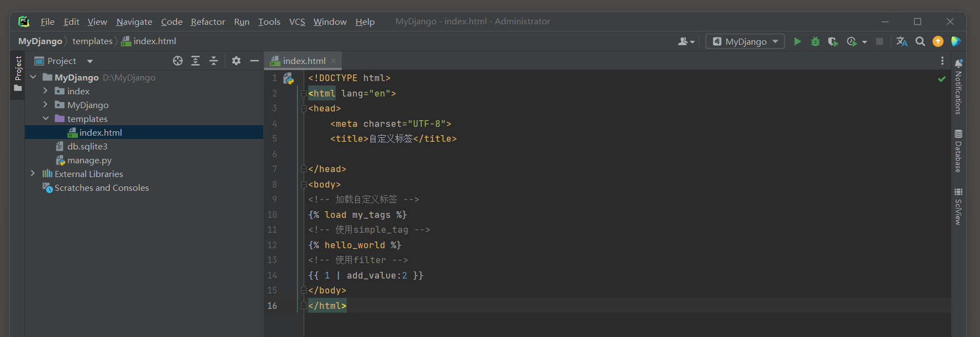Open the MyDjango run configuration dropdown
Image resolution: width=980 pixels, height=337 pixels.
745,41
